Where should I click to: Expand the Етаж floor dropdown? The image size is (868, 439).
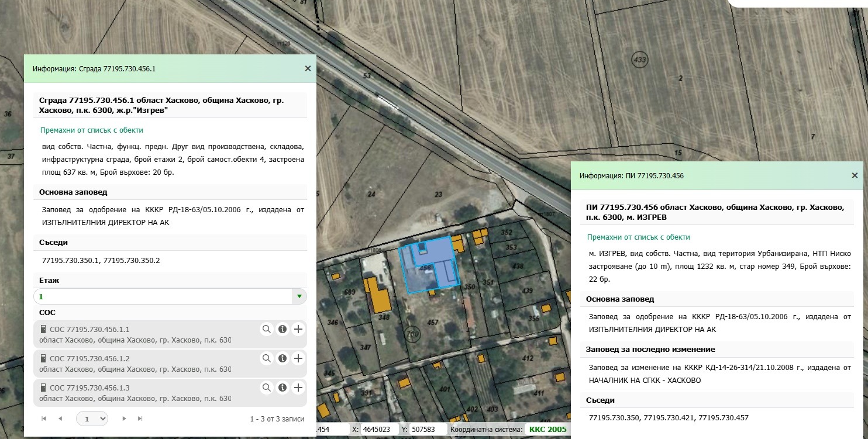(x=299, y=296)
